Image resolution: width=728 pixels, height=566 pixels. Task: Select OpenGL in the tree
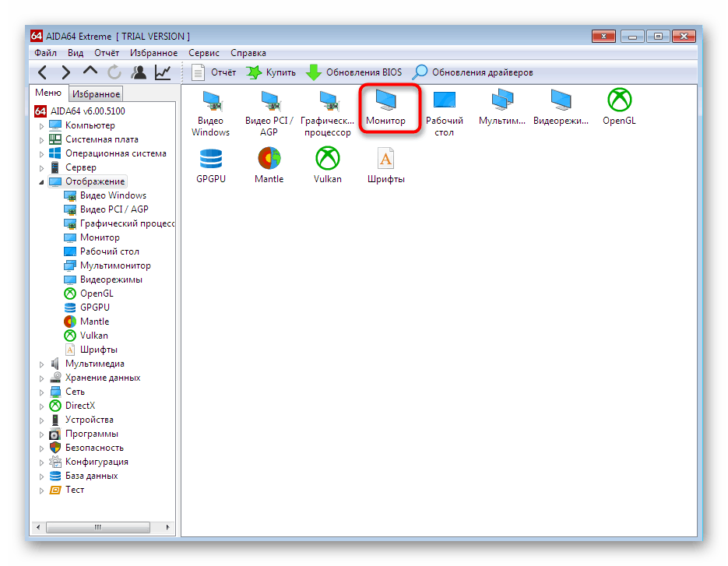(89, 294)
